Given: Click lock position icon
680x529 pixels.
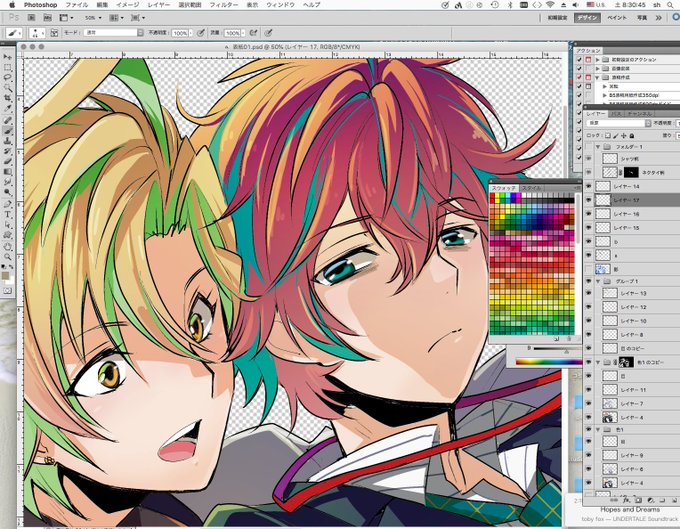Looking at the screenshot, I should [x=624, y=136].
